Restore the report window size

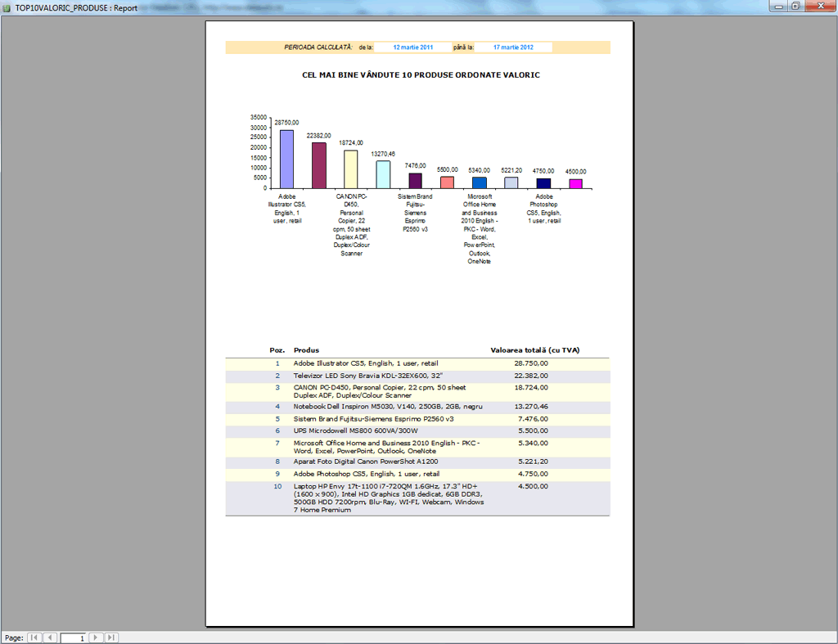(795, 7)
